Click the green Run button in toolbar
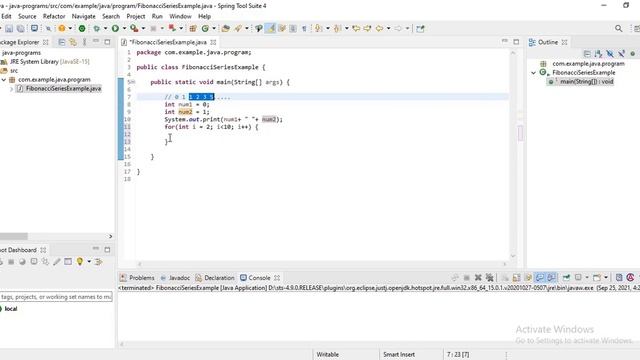640x360 pixels. (x=116, y=29)
